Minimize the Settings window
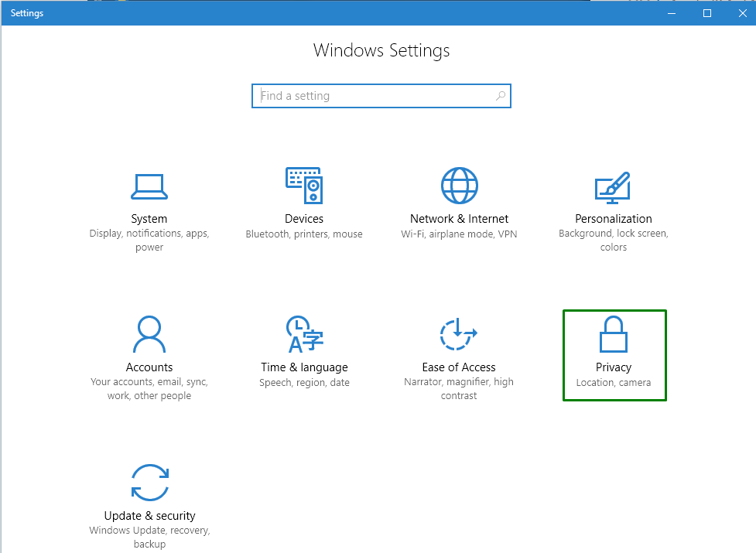Viewport: 756px width, 553px height. point(672,13)
